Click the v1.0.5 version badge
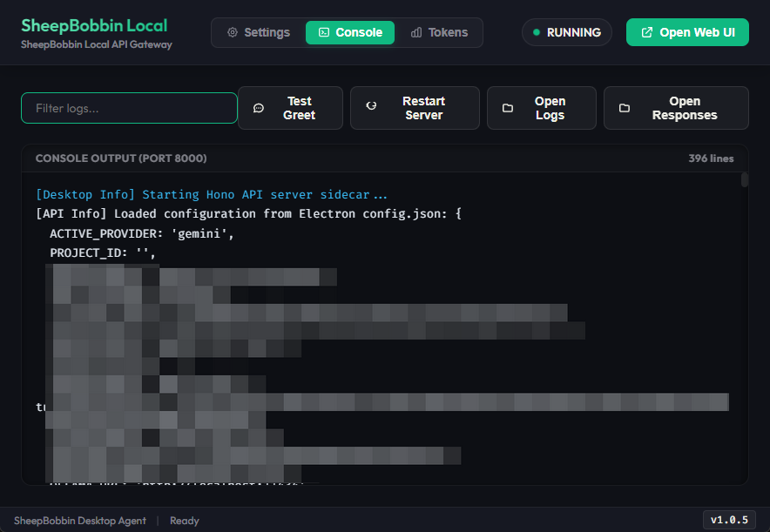 pos(729,520)
